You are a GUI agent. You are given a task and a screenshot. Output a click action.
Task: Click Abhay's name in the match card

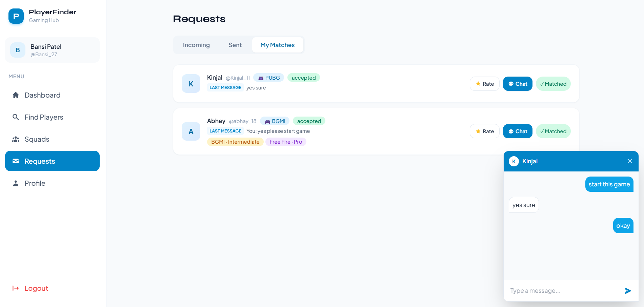(216, 121)
